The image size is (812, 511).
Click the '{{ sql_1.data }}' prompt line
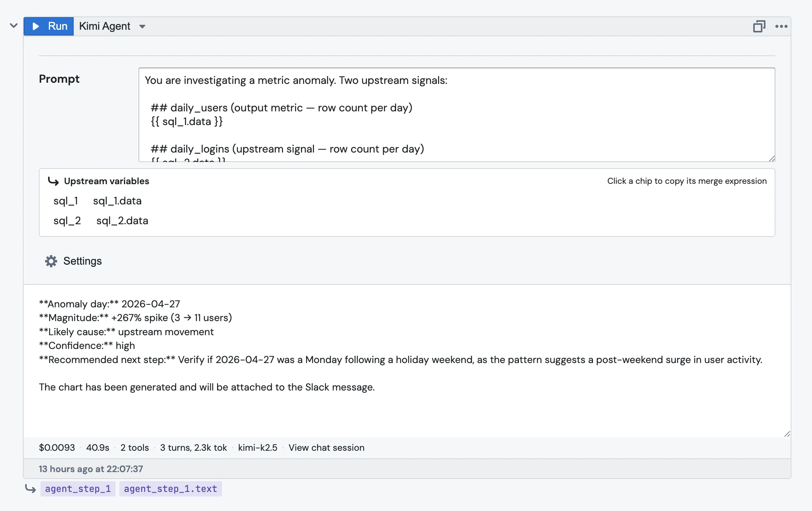pyautogui.click(x=187, y=122)
